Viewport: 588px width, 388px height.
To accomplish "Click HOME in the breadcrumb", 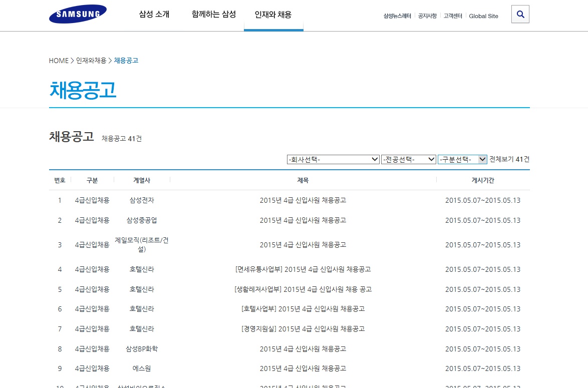I will 59,61.
